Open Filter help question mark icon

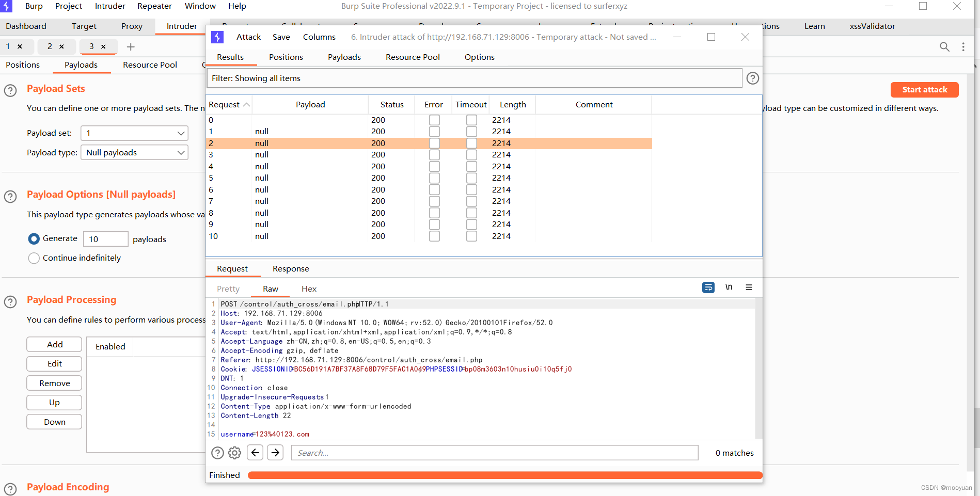(x=753, y=78)
